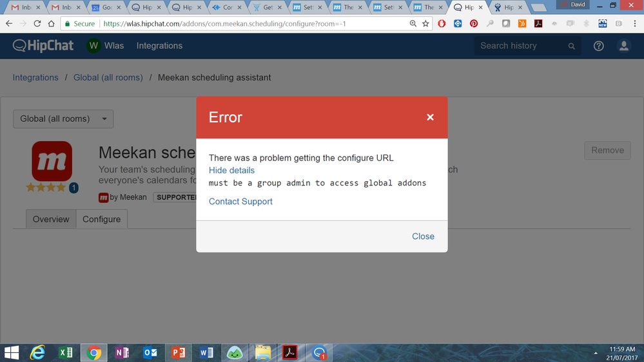Open OneNote from the taskbar
This screenshot has width=644, height=362.
[122, 353]
